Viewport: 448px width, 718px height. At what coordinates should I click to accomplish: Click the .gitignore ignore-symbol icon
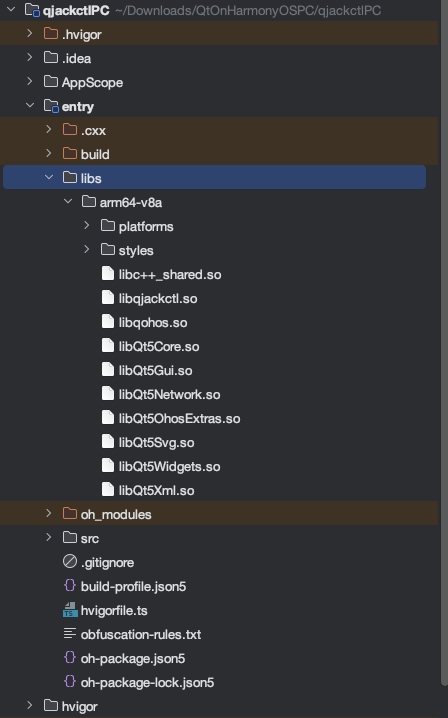70,562
